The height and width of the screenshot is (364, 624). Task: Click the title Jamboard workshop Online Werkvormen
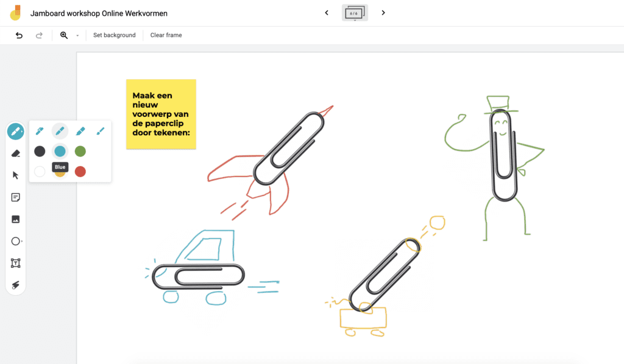[99, 13]
